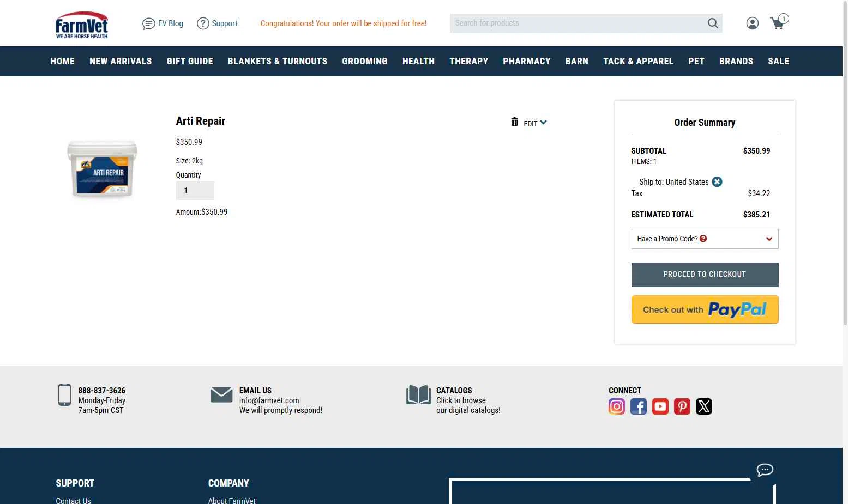This screenshot has width=848, height=504.
Task: Click the Amount:$350.99 text
Action: pos(202,212)
